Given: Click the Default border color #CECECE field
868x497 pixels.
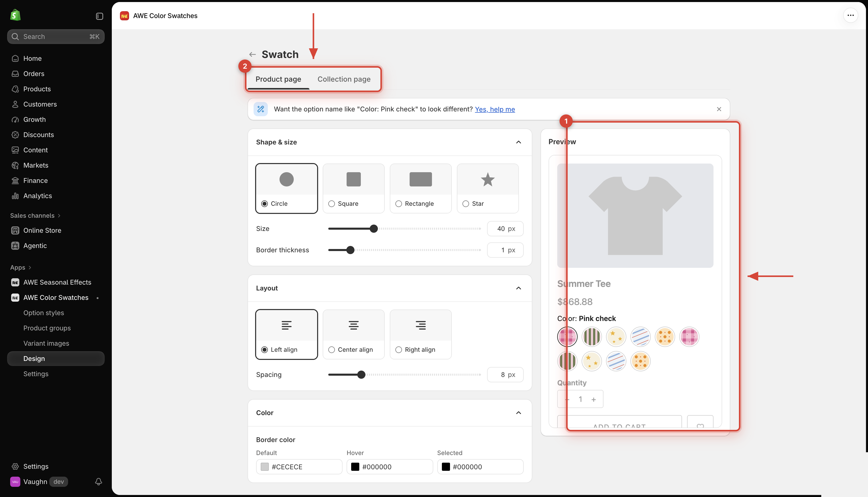Looking at the screenshot, I should pos(299,467).
